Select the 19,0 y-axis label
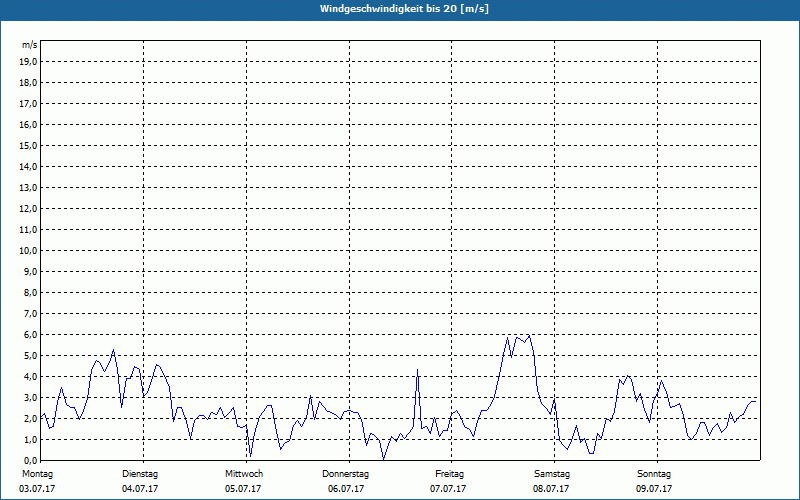The height and width of the screenshot is (500, 800). [x=29, y=61]
